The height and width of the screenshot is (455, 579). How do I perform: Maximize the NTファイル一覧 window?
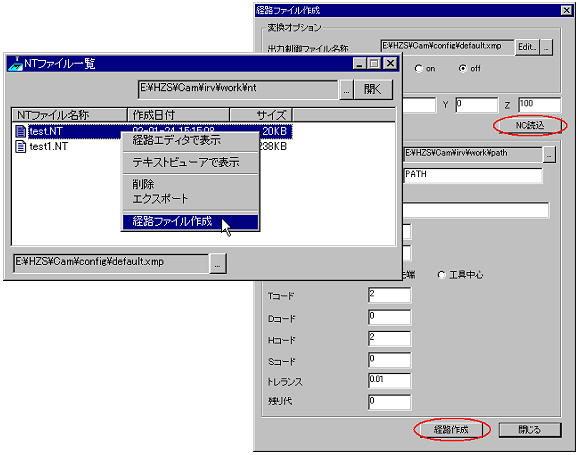[x=374, y=64]
